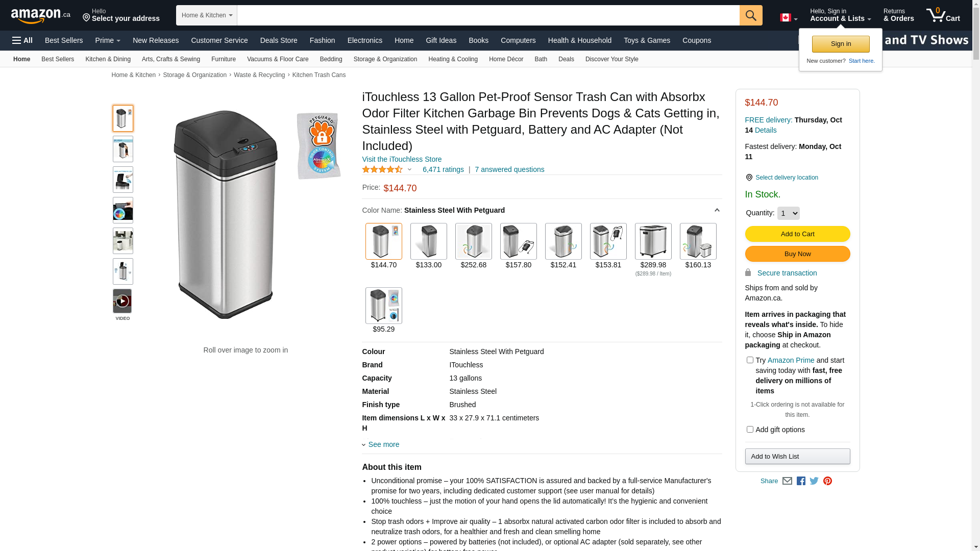Visit the iTouchless Store link
Viewport: 980px width, 551px height.
click(402, 159)
